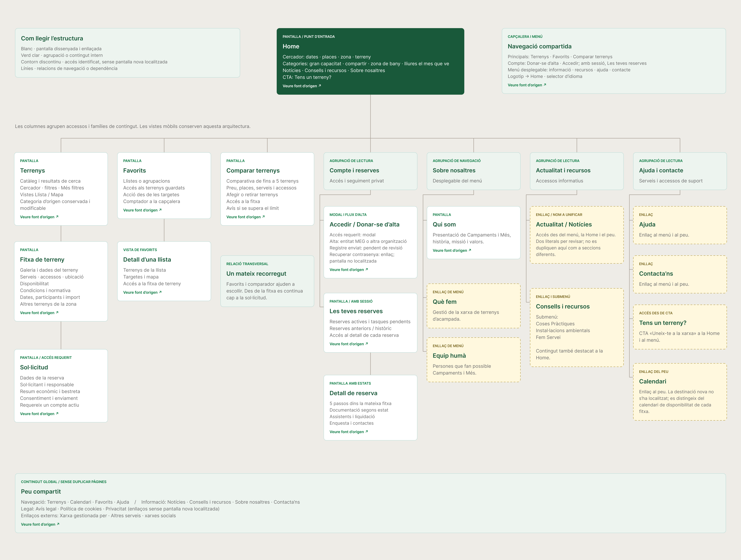Open source link in Detall de reserva card
741x560 pixels.
[349, 432]
